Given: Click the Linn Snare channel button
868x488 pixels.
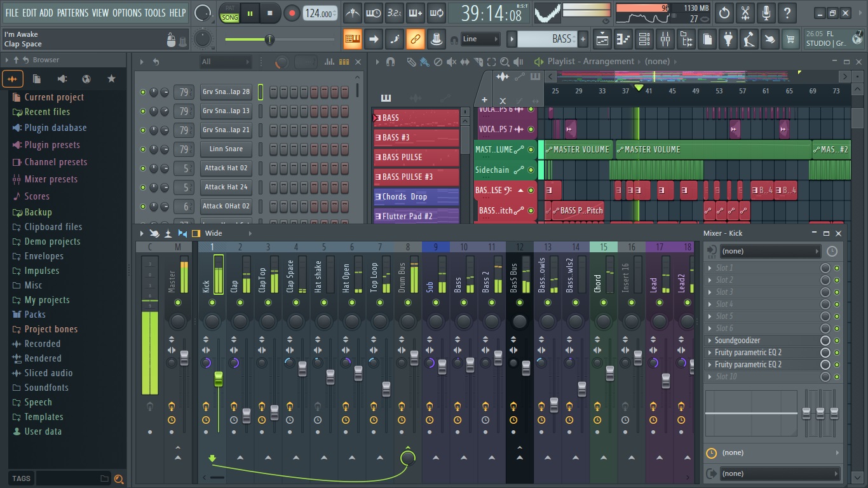Looking at the screenshot, I should [x=226, y=149].
